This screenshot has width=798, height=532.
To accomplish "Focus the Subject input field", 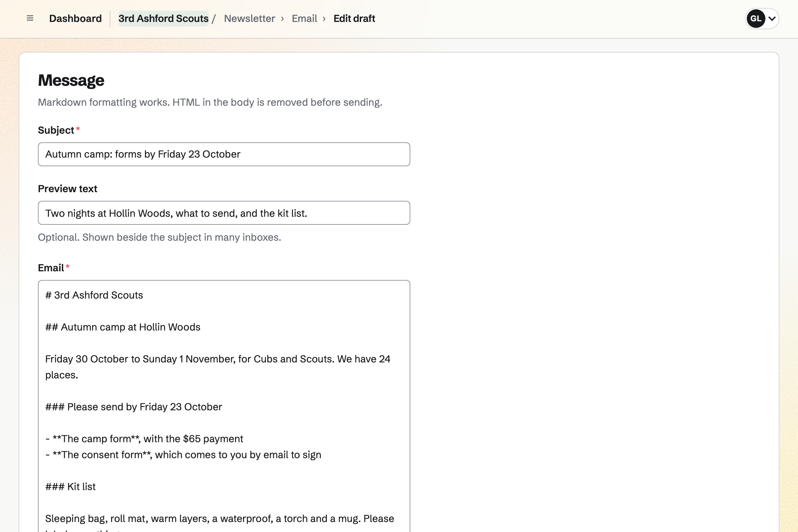I will 224,154.
